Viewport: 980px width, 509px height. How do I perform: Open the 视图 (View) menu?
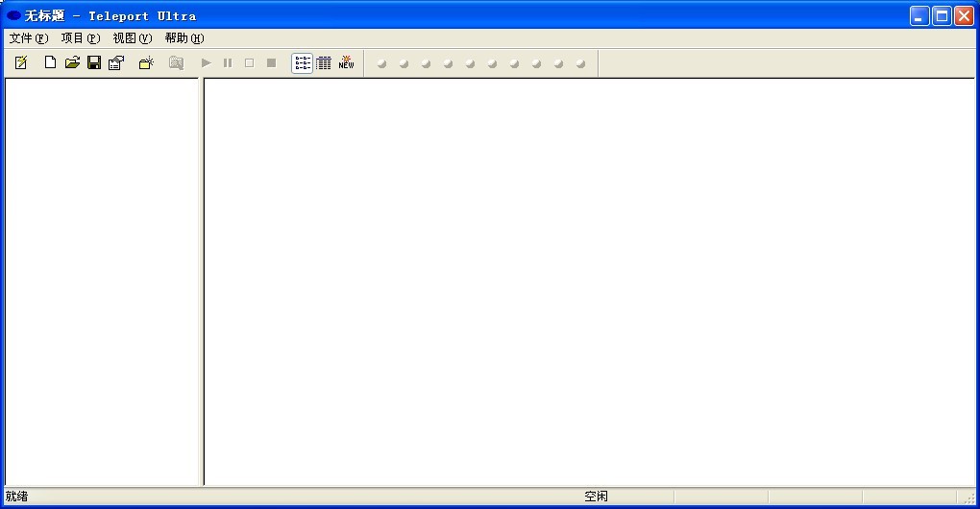tap(132, 38)
